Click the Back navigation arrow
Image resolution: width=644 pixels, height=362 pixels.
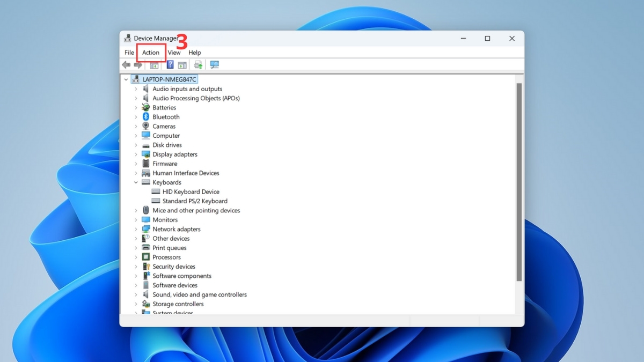click(x=126, y=64)
